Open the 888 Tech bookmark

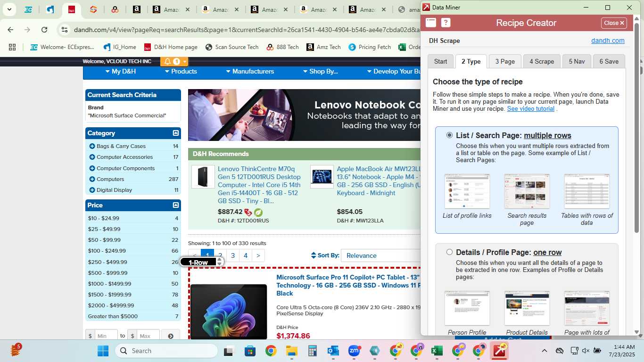tap(282, 47)
